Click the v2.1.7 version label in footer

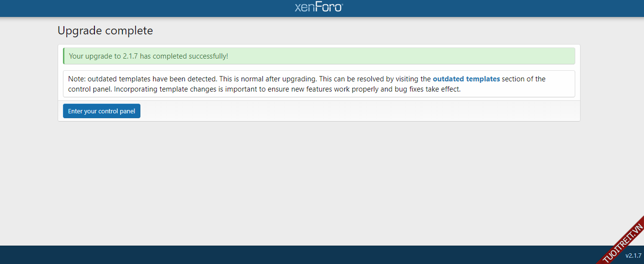pos(633,255)
